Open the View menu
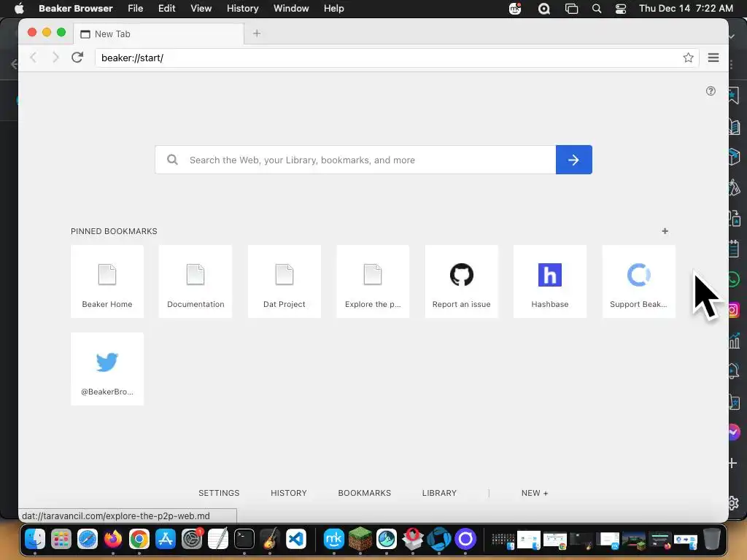This screenshot has height=560, width=747. click(201, 8)
